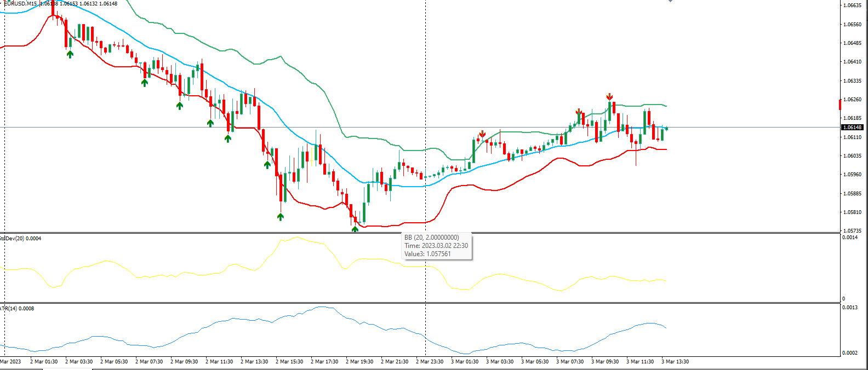Image resolution: width=868 pixels, height=370 pixels.
Task: Click the 2 Mar 21:30 time label
Action: pos(395,361)
